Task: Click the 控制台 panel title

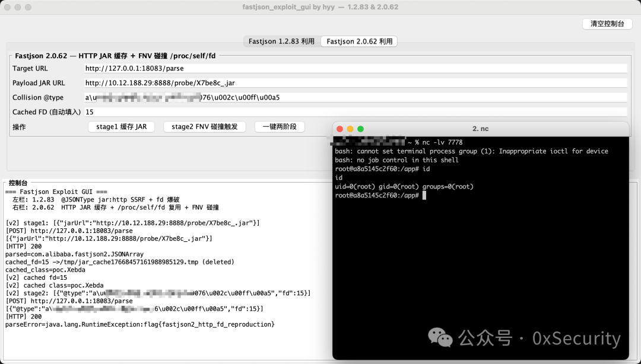Action: (18, 183)
